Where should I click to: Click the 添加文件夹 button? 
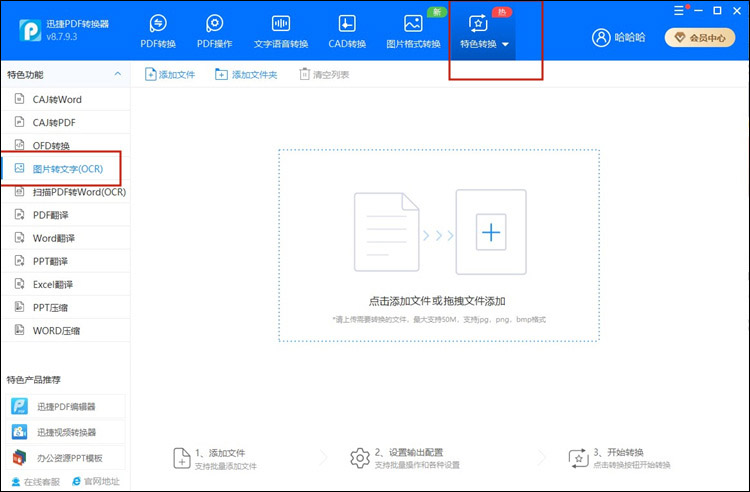[x=246, y=75]
